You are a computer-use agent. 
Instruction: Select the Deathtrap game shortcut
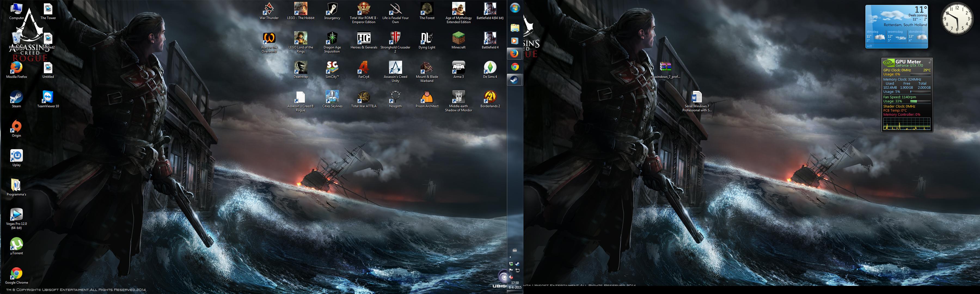301,70
